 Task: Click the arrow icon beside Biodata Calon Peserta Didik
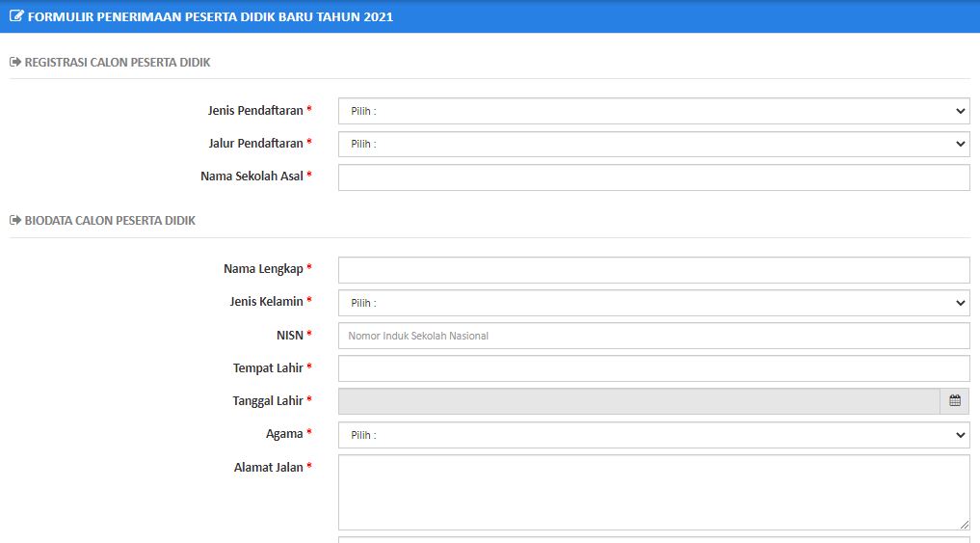15,220
